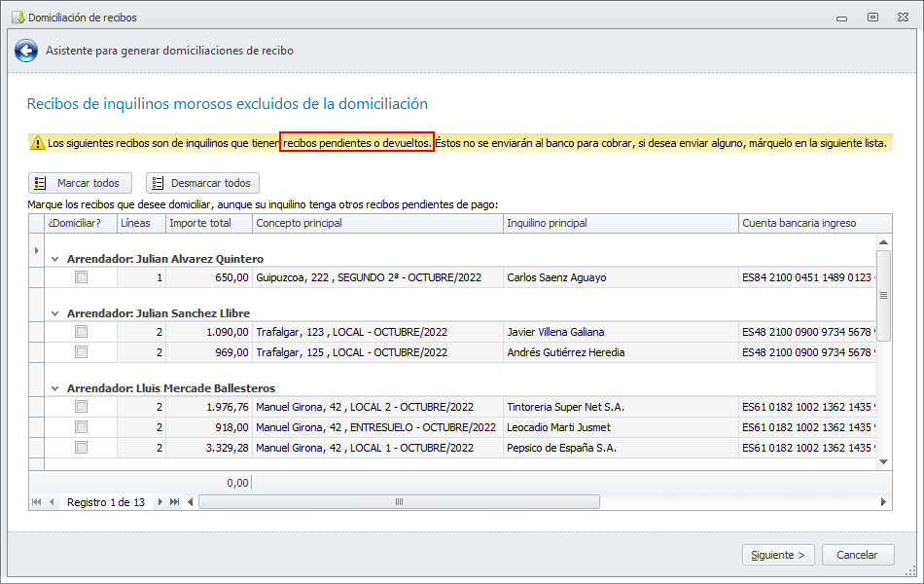
Task: Select the Pepsico de España S.A. tenant cell
Action: click(622, 448)
